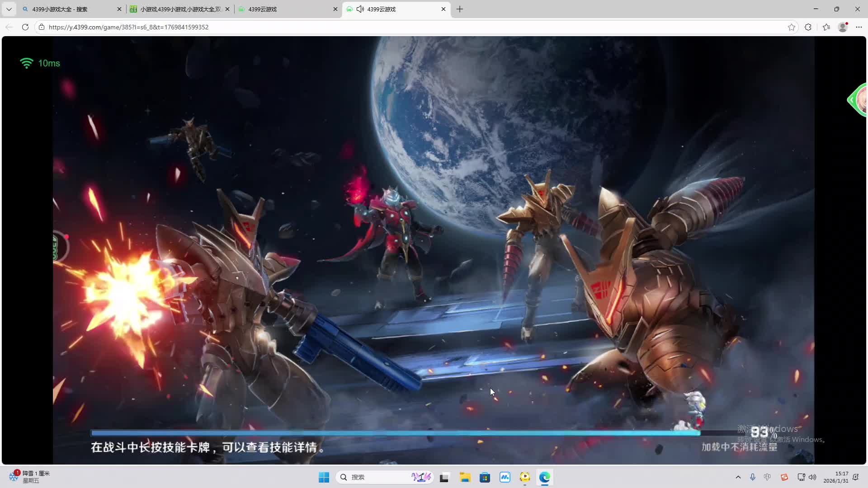View site information lock icon
Viewport: 868px width, 488px height.
(42, 27)
